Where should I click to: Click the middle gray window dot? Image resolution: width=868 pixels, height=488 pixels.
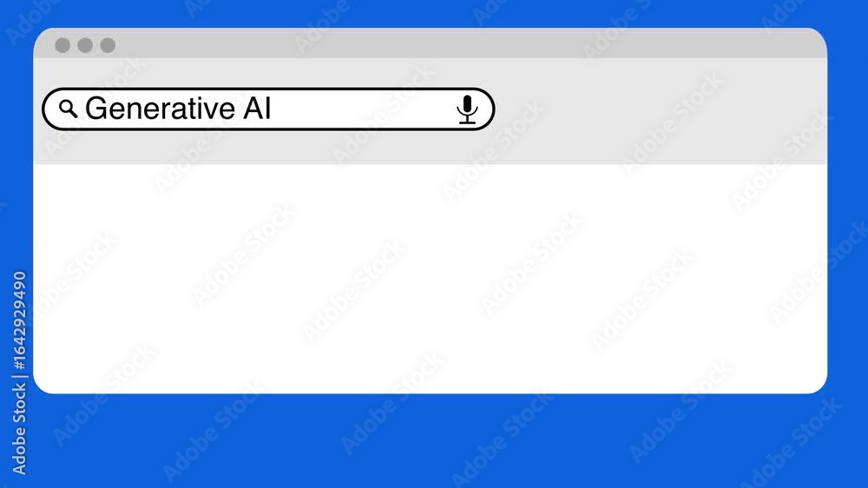(x=85, y=45)
